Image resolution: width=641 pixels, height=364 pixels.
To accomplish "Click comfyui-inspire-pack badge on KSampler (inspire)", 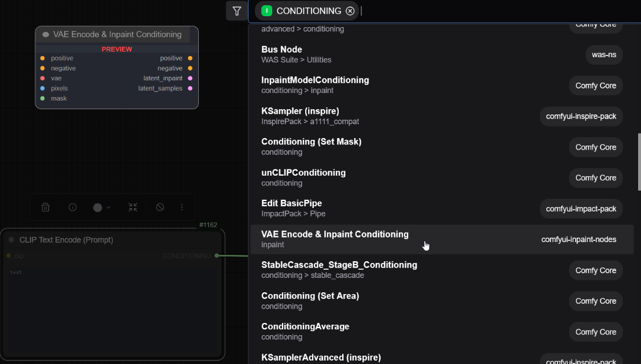I will pos(581,117).
